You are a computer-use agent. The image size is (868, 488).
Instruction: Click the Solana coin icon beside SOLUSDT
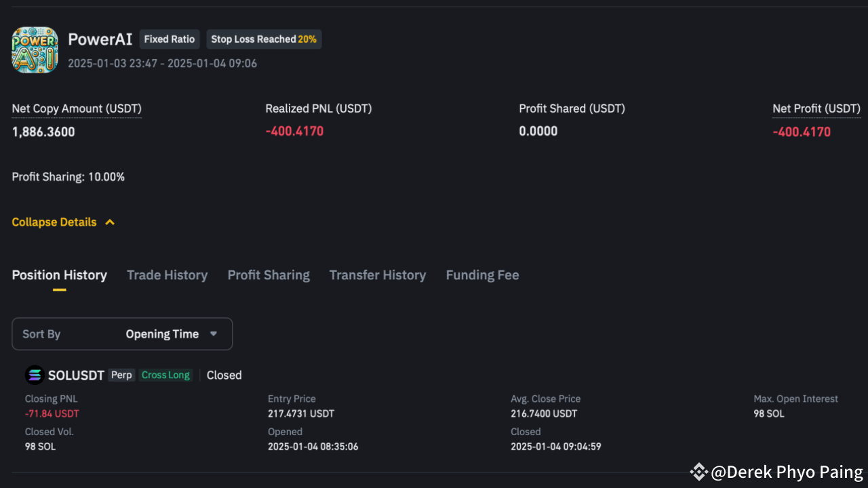[x=34, y=374]
